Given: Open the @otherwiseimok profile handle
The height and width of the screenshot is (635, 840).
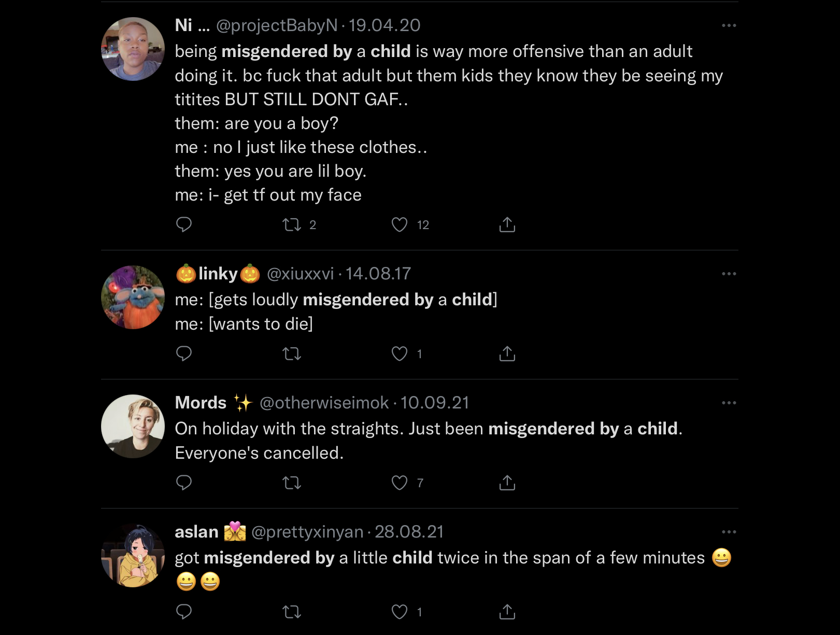Looking at the screenshot, I should (324, 403).
